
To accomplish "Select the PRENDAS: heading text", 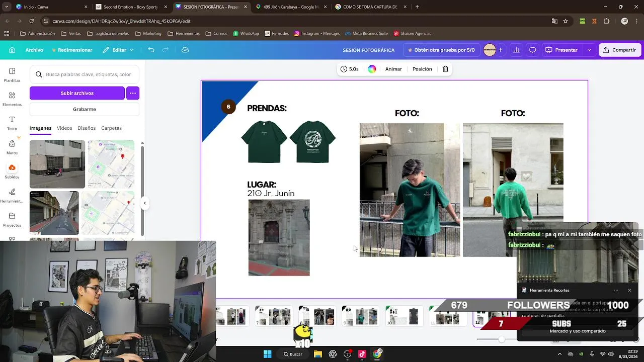I will (267, 108).
